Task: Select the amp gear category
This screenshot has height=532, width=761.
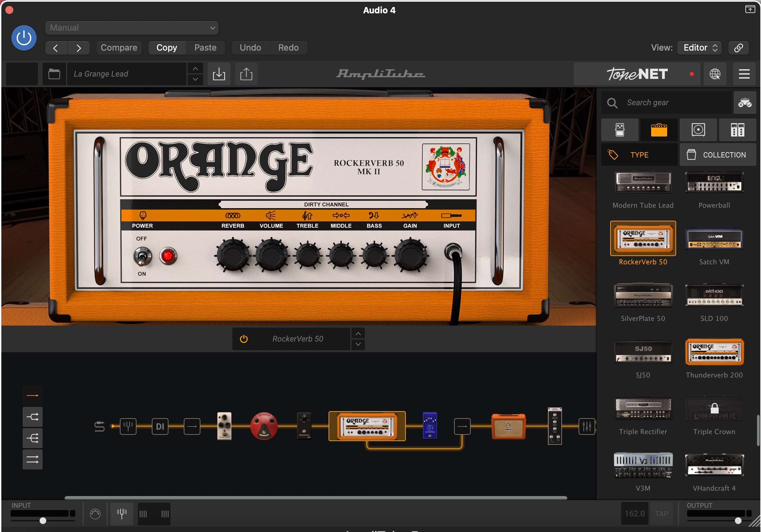Action: pyautogui.click(x=659, y=130)
